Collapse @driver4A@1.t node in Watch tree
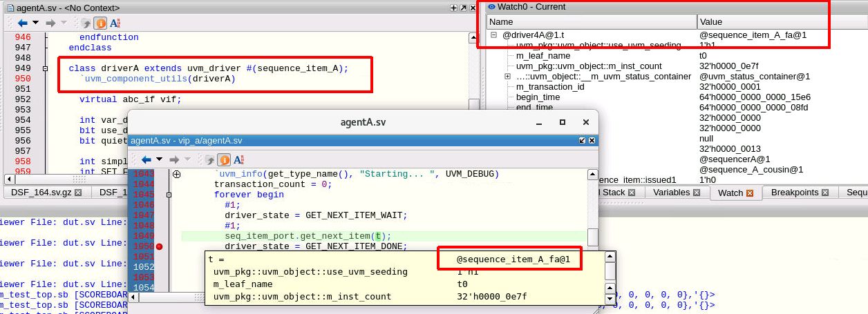This screenshot has width=868, height=314. pyautogui.click(x=494, y=35)
